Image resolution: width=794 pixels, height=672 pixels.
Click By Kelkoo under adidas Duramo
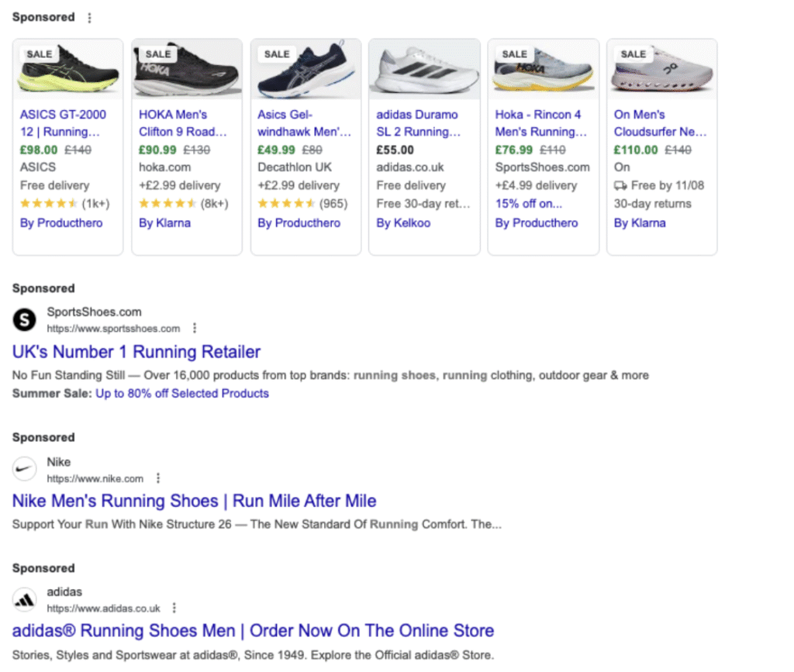(x=403, y=223)
